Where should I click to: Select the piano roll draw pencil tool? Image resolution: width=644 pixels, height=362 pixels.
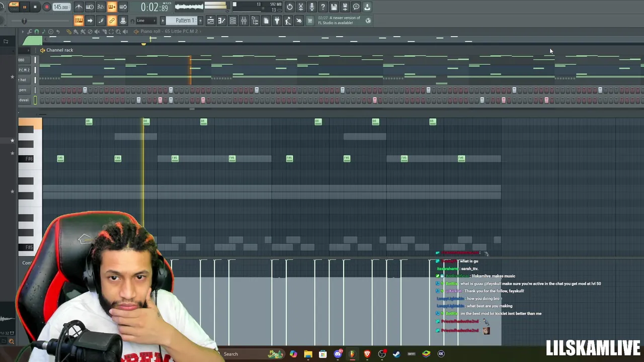(69, 32)
